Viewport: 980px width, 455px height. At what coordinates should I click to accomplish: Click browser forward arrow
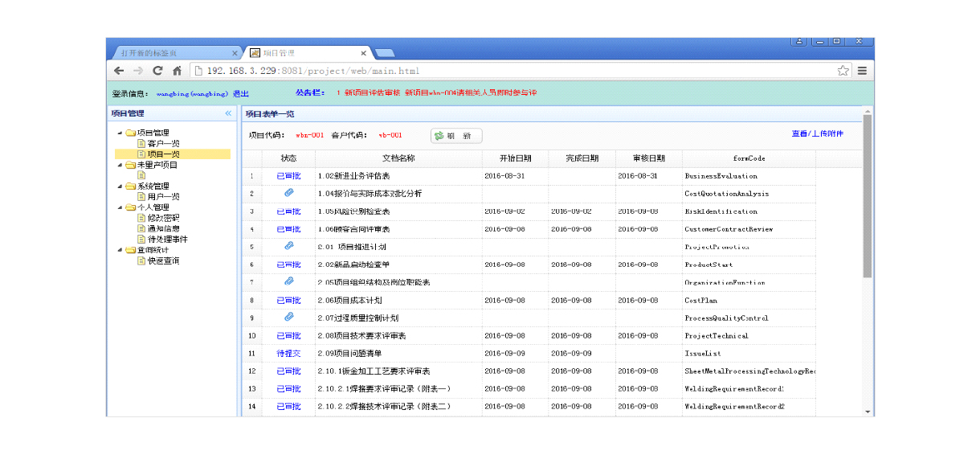(138, 71)
